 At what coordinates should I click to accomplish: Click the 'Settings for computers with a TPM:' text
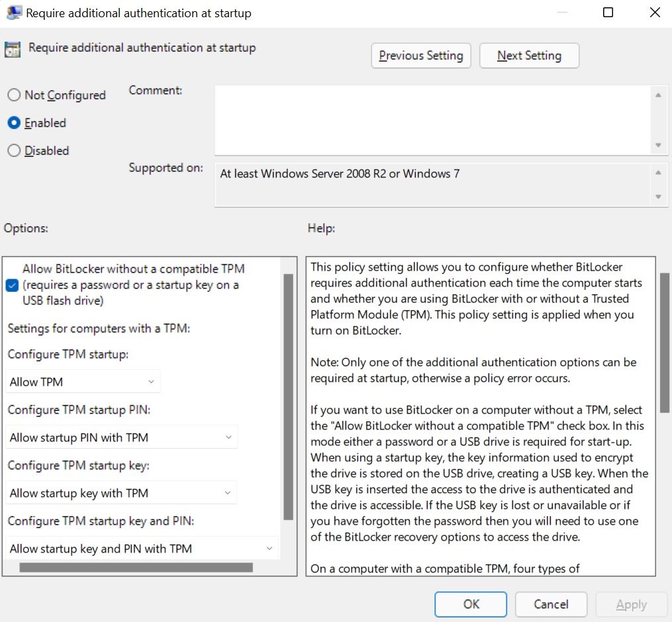point(99,328)
